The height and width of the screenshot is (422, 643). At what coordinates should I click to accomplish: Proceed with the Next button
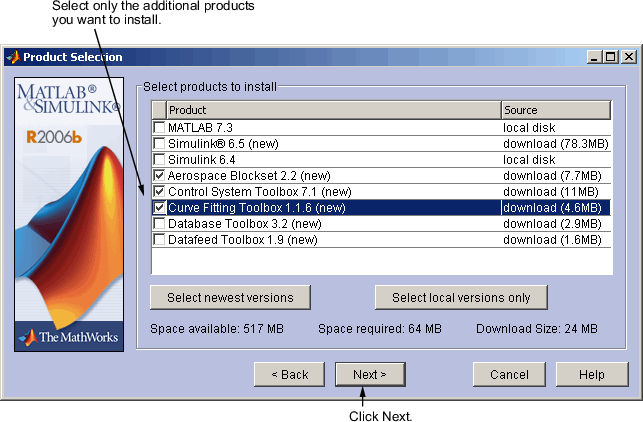point(370,374)
